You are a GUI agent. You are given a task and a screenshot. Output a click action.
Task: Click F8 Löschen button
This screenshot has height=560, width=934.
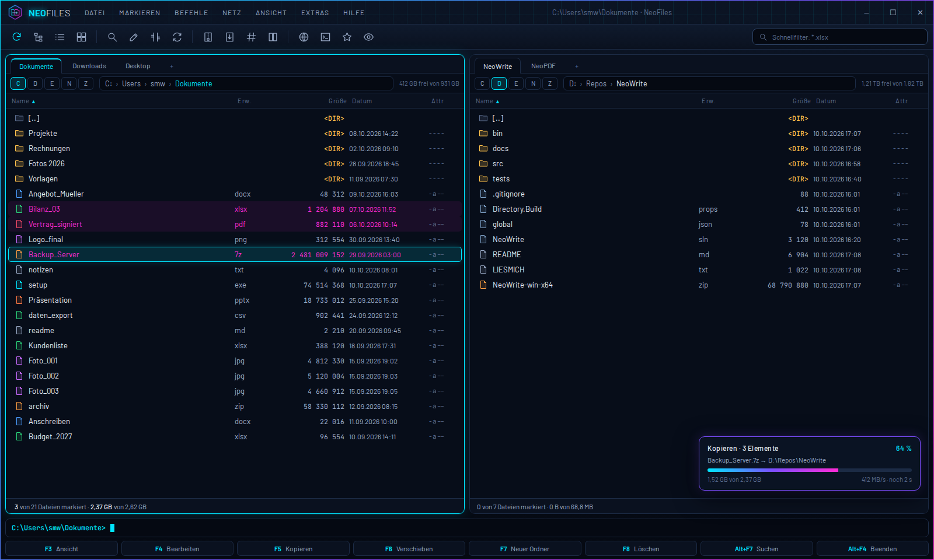click(641, 549)
